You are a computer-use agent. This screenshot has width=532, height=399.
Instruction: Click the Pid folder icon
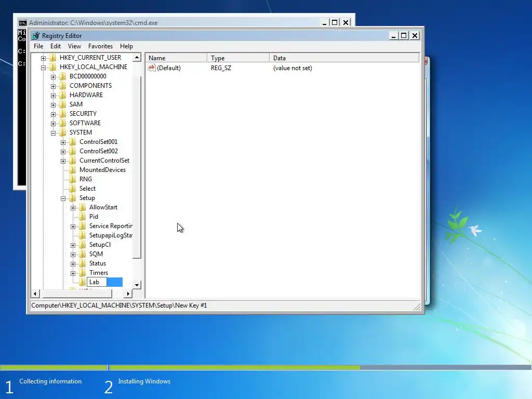pyautogui.click(x=82, y=217)
